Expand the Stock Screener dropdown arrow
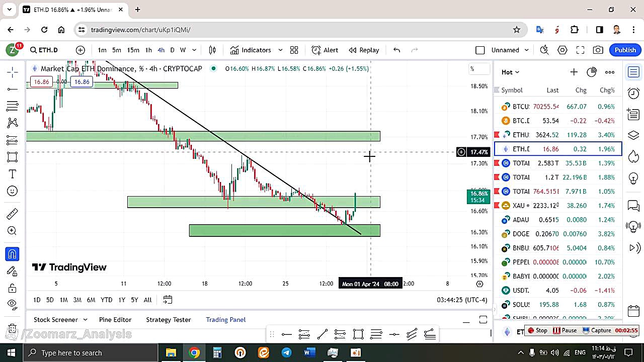Image resolution: width=644 pixels, height=362 pixels. 85,320
